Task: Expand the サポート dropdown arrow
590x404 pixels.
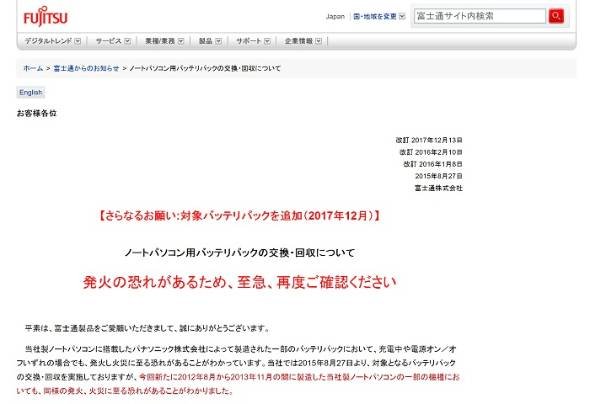Action: pyautogui.click(x=267, y=41)
